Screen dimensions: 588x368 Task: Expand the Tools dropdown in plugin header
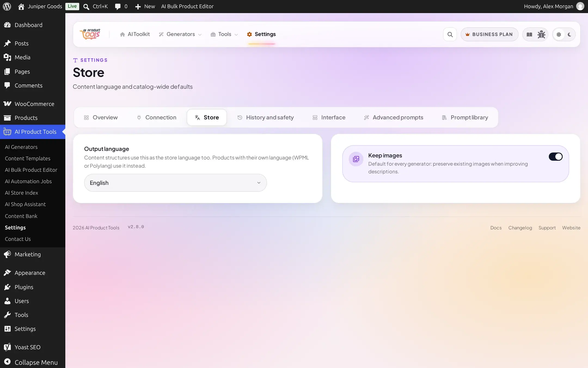click(x=224, y=34)
